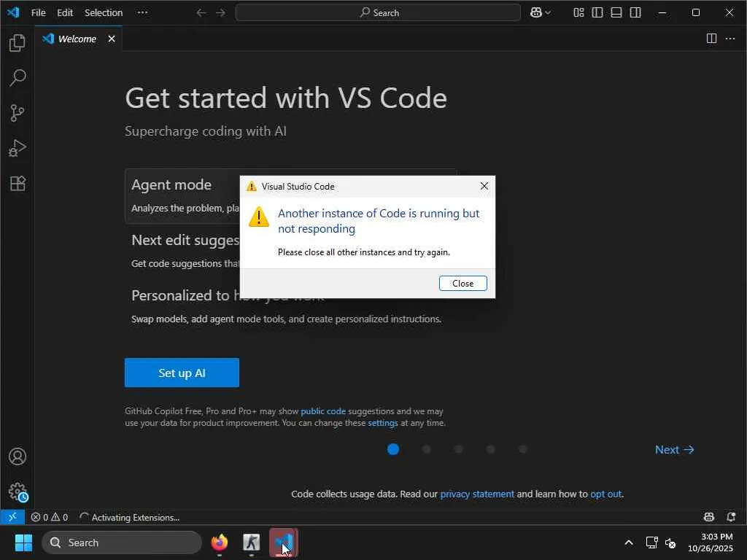Click the muted volume tray icon
747x560 pixels.
670,542
